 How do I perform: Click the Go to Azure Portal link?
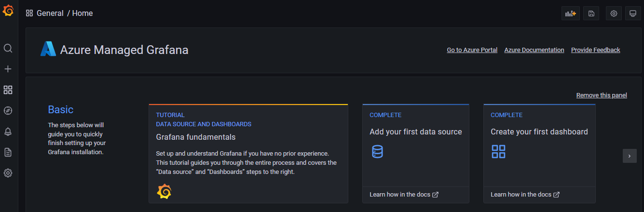click(x=472, y=50)
